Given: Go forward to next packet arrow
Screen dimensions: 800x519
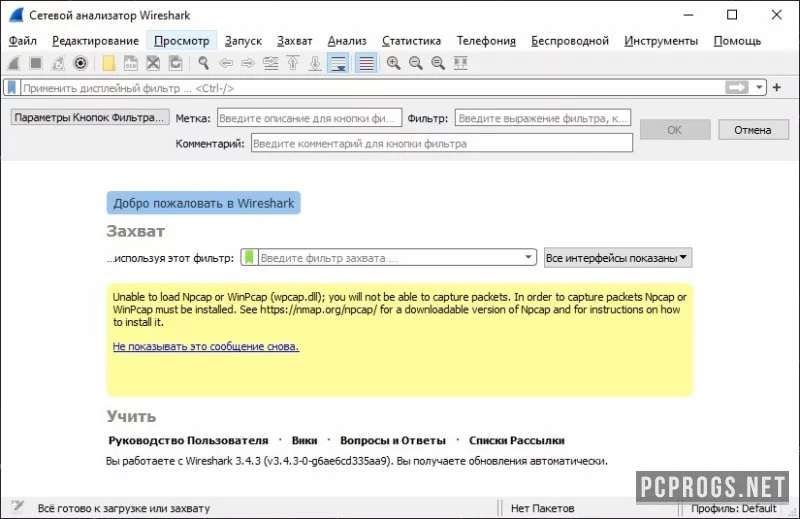Looking at the screenshot, I should click(248, 63).
